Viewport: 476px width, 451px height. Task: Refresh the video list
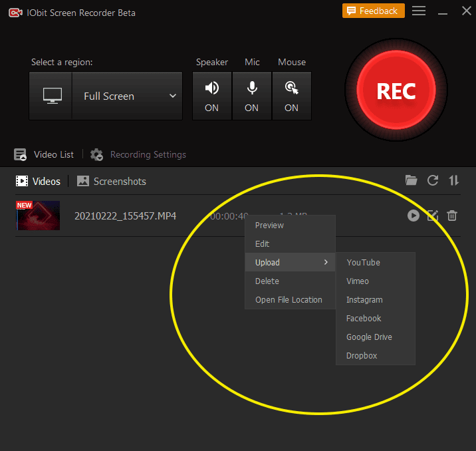[x=433, y=180]
